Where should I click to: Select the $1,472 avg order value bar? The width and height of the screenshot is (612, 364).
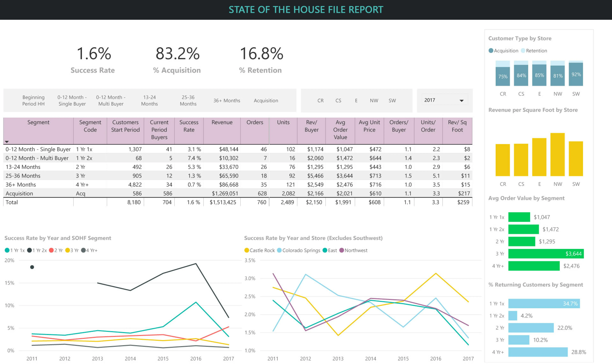(523, 229)
